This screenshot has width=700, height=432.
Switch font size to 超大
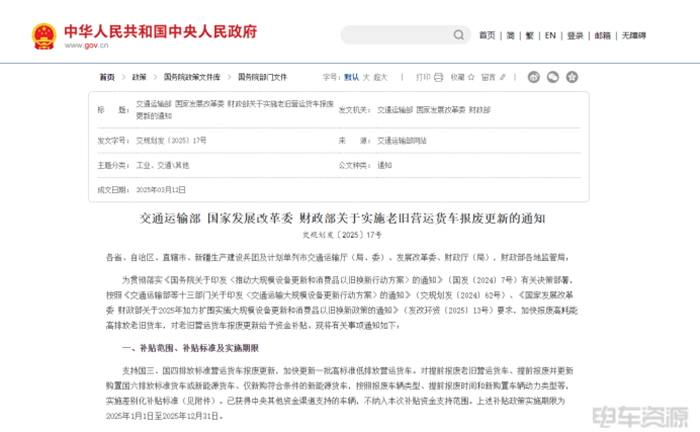(381, 77)
